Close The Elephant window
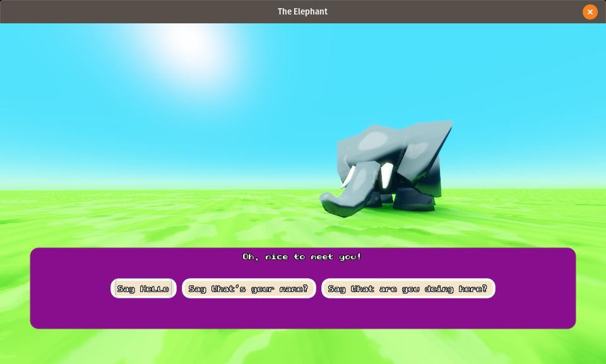 [590, 12]
